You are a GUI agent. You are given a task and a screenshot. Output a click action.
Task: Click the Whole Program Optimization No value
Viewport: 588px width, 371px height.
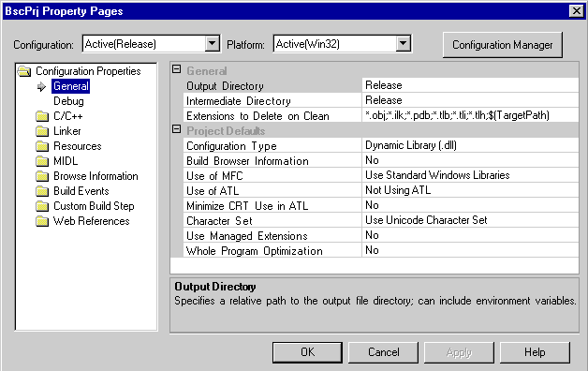pyautogui.click(x=470, y=250)
